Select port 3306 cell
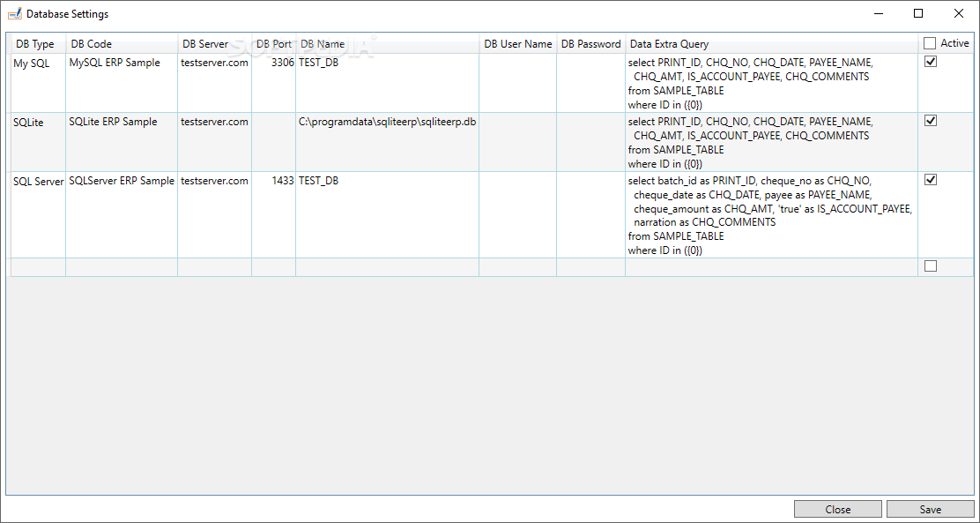The width and height of the screenshot is (980, 523). click(274, 83)
